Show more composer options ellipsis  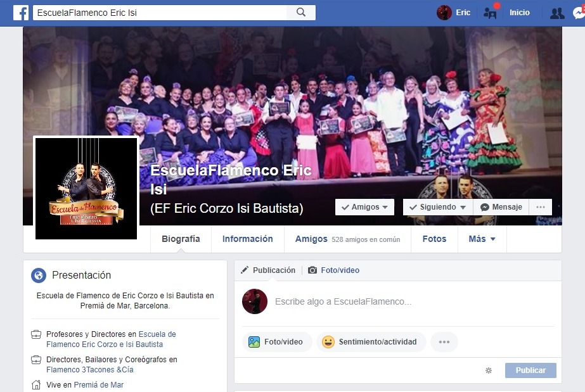(x=444, y=342)
